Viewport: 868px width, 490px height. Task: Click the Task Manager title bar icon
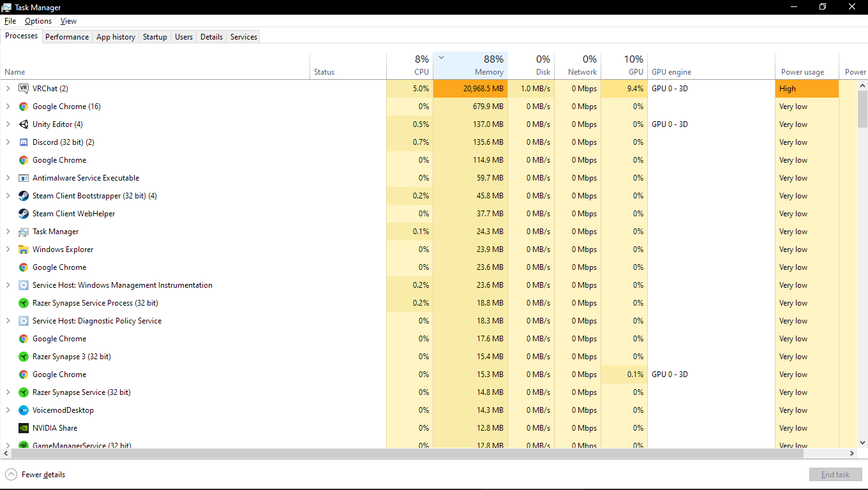point(7,7)
